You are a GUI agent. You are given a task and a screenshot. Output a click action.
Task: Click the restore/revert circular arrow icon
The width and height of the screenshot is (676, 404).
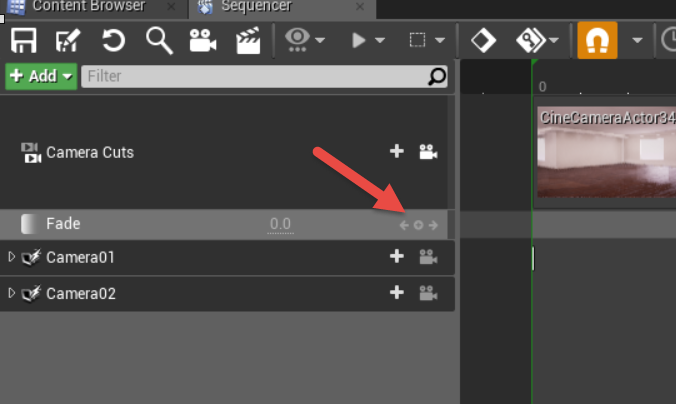[x=113, y=41]
